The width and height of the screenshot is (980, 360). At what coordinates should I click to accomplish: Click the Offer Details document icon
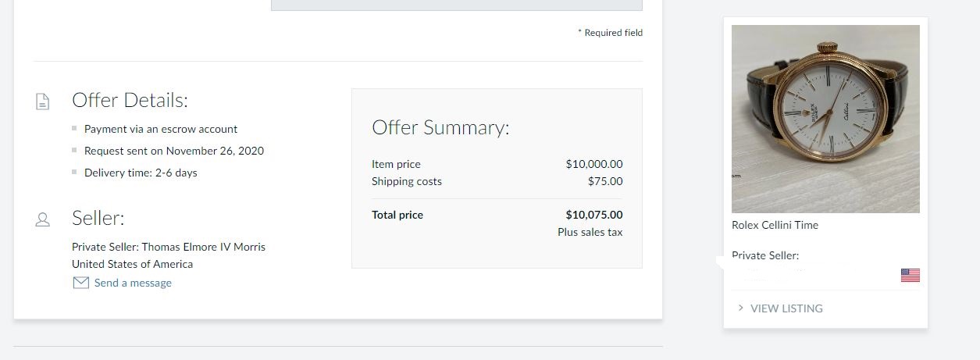[x=43, y=102]
